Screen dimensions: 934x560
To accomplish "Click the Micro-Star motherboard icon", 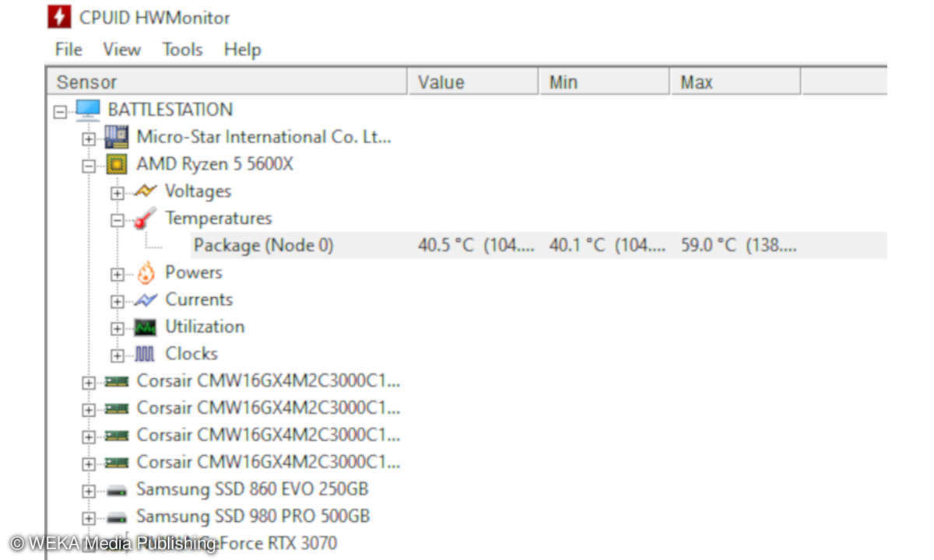I will pyautogui.click(x=117, y=137).
